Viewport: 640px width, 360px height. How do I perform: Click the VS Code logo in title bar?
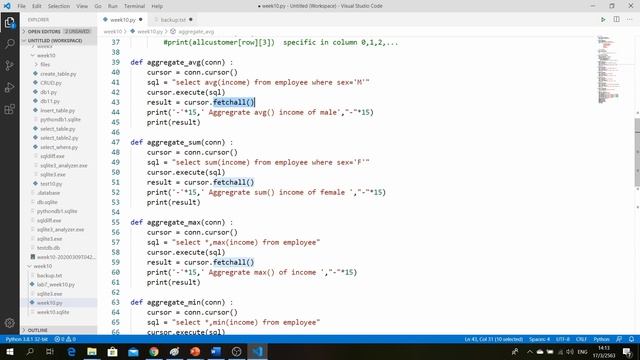click(x=7, y=6)
